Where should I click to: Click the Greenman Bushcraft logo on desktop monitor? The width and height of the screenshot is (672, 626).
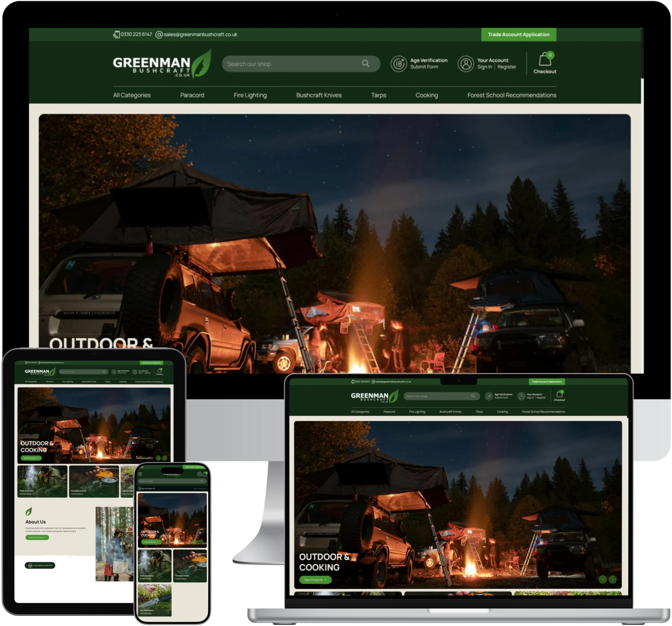tap(162, 64)
